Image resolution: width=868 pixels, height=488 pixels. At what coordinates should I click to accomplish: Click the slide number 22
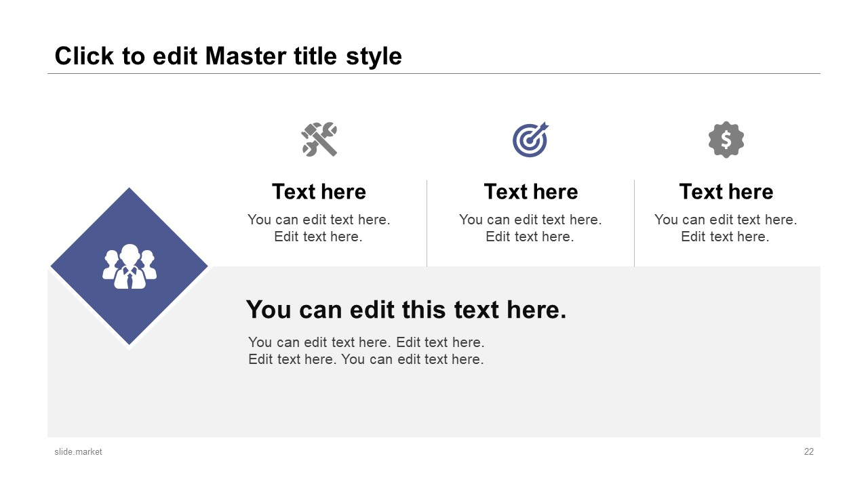tap(808, 451)
